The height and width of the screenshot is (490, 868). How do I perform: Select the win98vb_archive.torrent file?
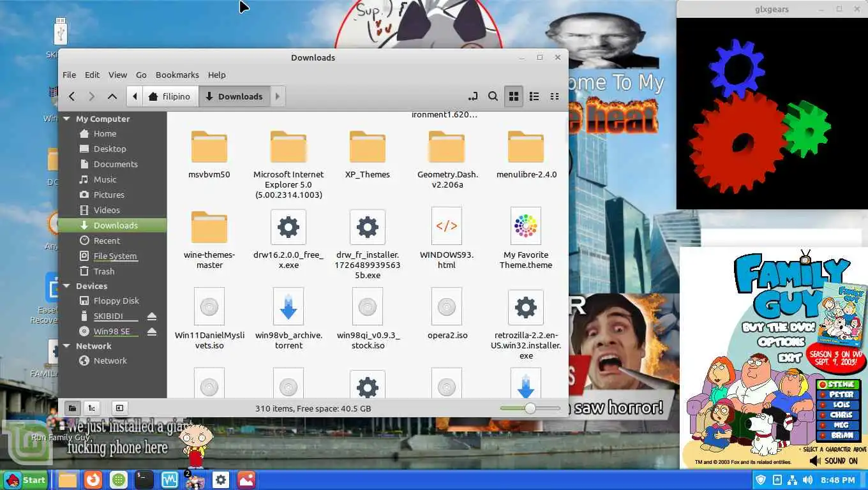(288, 318)
